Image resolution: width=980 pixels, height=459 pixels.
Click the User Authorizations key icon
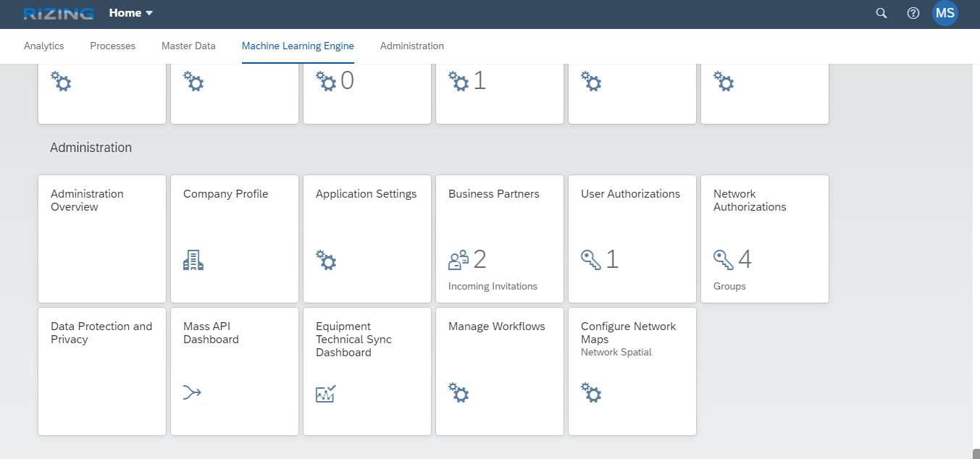[x=591, y=260]
